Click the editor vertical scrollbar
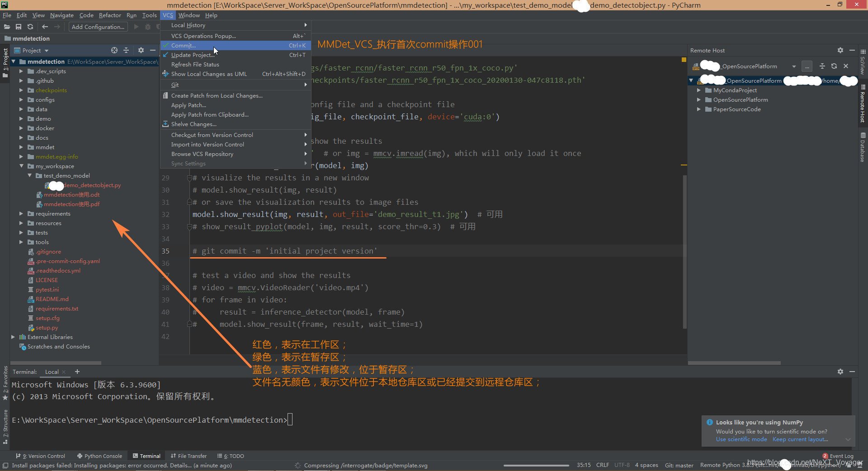 [x=684, y=251]
